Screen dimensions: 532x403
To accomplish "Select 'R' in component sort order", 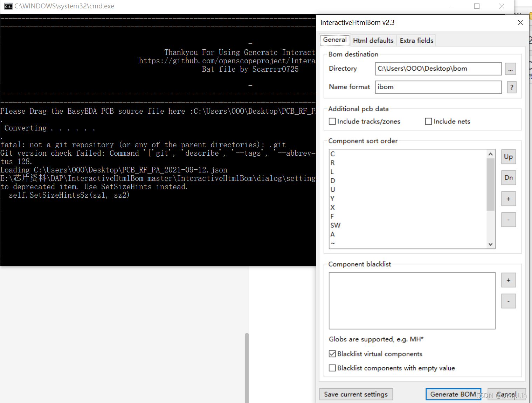I will tap(408, 163).
